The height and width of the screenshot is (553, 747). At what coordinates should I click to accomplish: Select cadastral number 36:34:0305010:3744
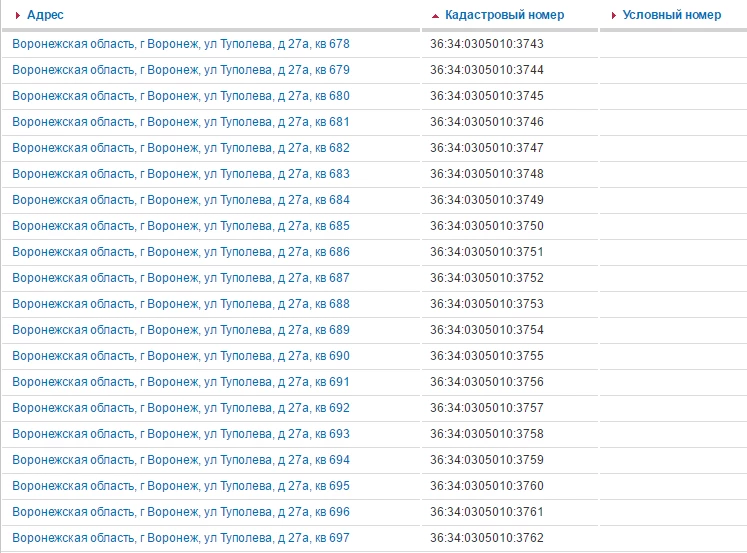click(x=487, y=70)
